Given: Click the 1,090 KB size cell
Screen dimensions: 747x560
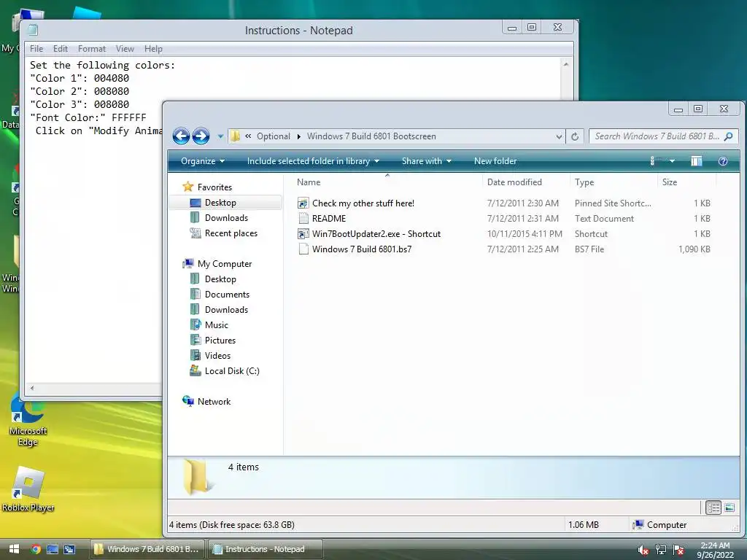Looking at the screenshot, I should (x=694, y=249).
